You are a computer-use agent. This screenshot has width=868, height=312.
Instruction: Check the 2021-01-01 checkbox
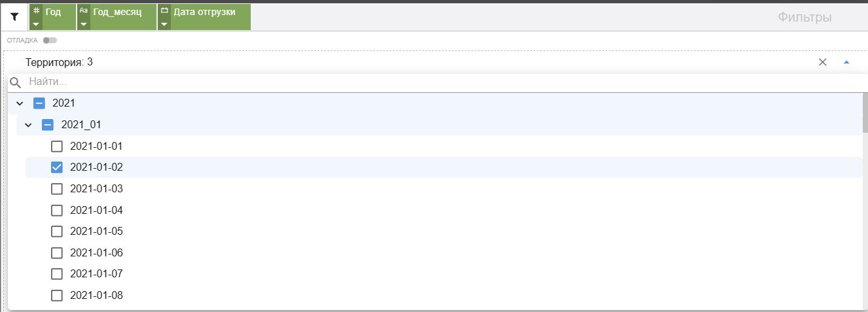(57, 147)
